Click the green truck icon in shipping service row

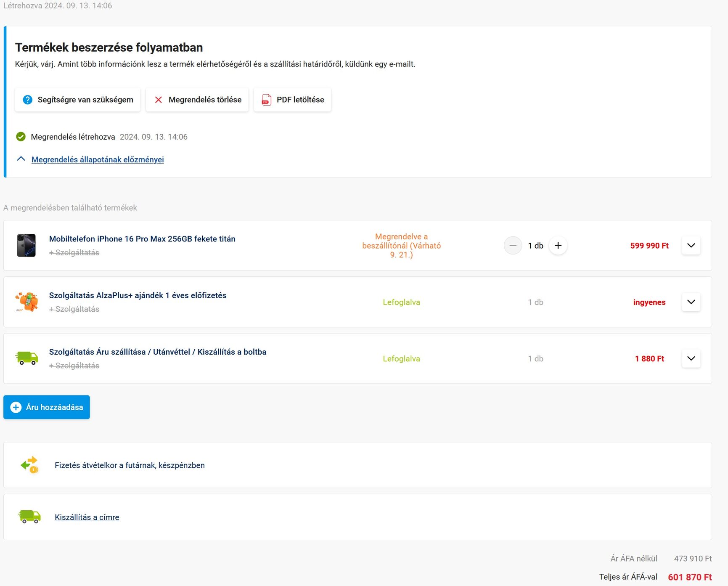click(x=26, y=358)
